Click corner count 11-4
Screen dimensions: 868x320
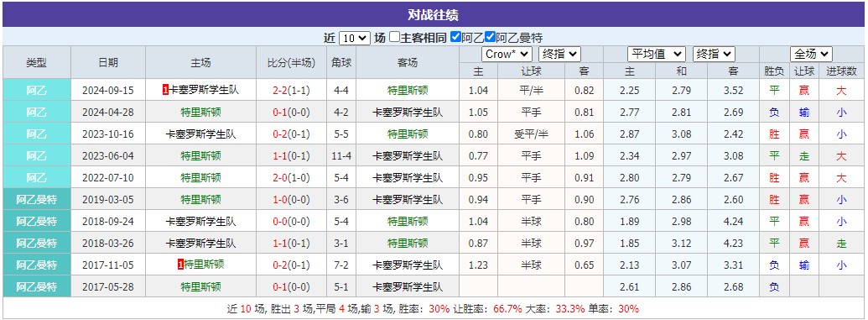[340, 156]
